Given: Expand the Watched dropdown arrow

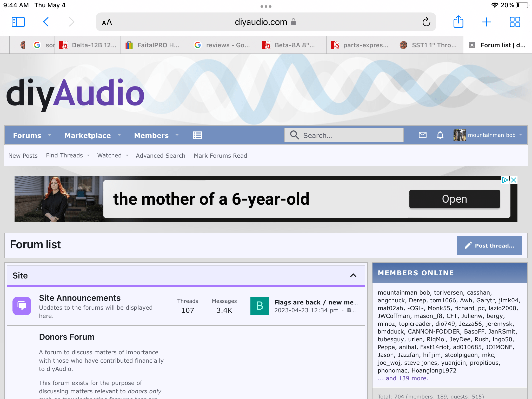Looking at the screenshot, I should point(127,155).
